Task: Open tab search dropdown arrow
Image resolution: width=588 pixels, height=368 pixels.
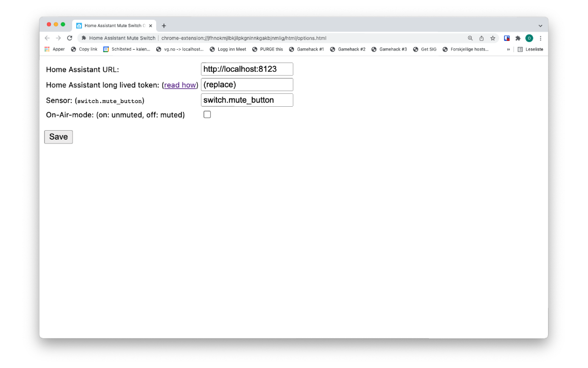Action: pyautogui.click(x=540, y=26)
